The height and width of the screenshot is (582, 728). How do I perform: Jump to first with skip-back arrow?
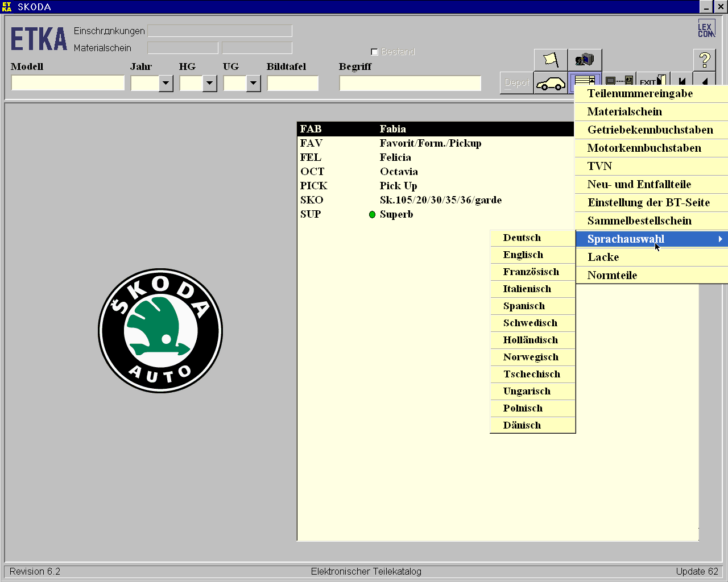click(682, 80)
